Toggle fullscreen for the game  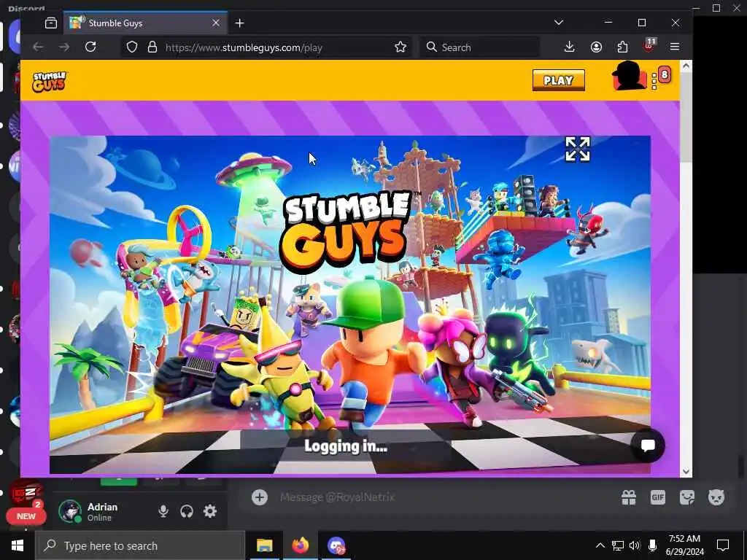pos(578,149)
